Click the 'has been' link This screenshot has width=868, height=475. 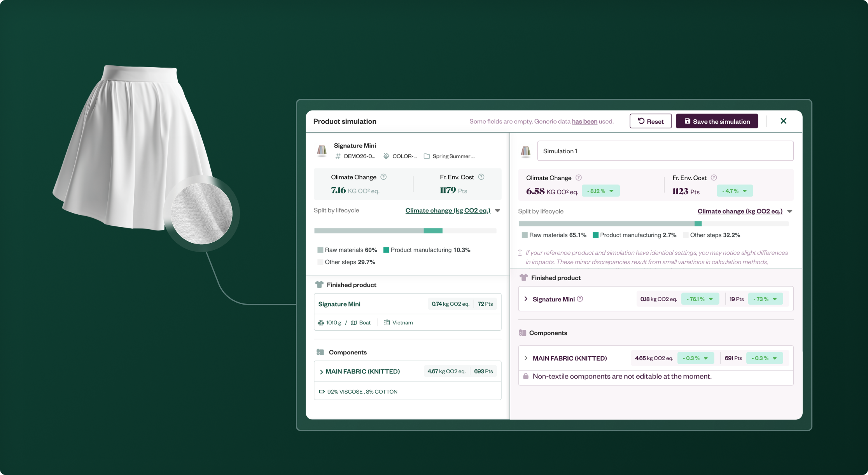(x=584, y=121)
